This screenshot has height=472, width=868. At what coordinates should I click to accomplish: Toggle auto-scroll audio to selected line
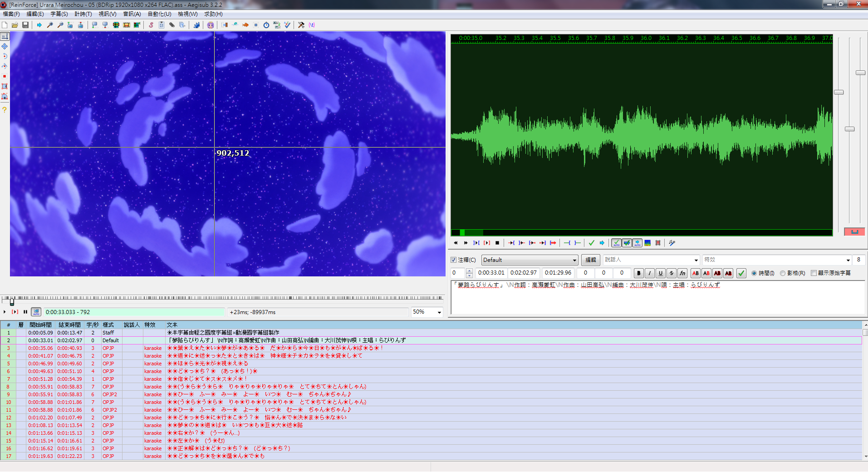pos(637,243)
